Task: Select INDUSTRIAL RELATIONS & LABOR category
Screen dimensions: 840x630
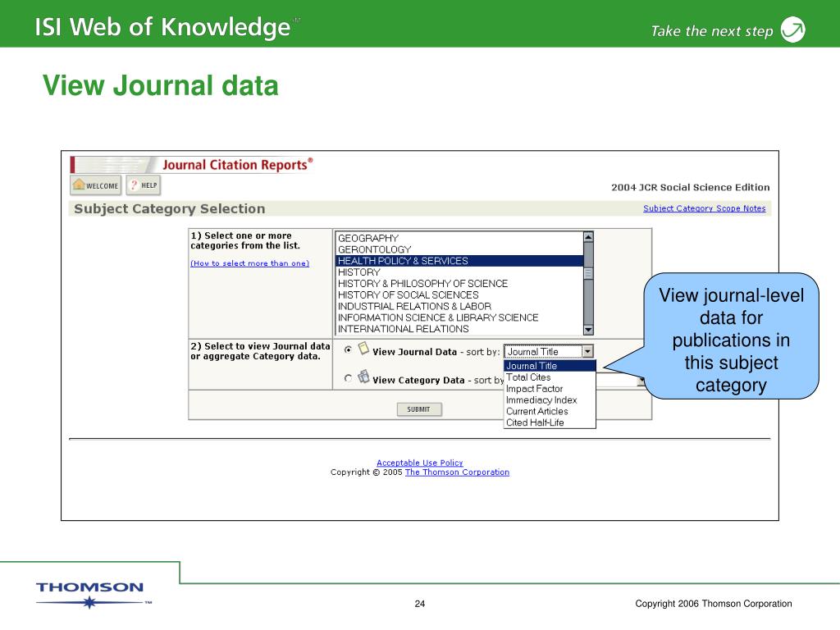Action: pos(459,307)
